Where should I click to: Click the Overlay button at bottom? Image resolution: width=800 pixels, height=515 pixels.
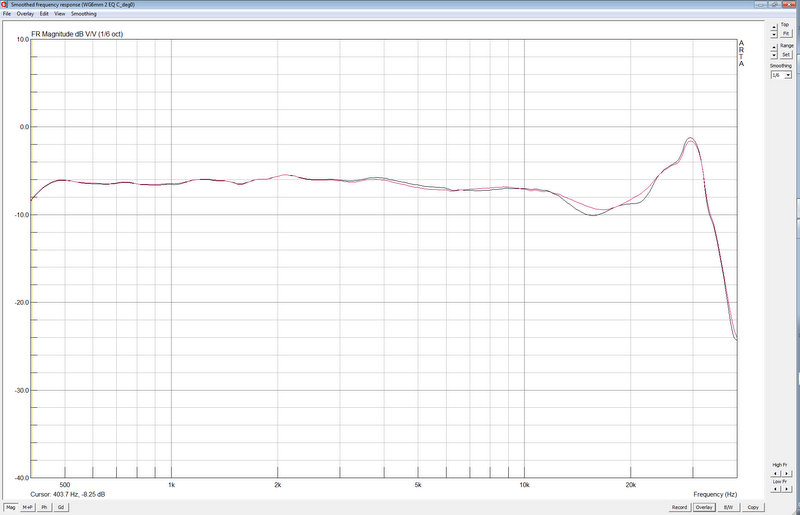(704, 507)
